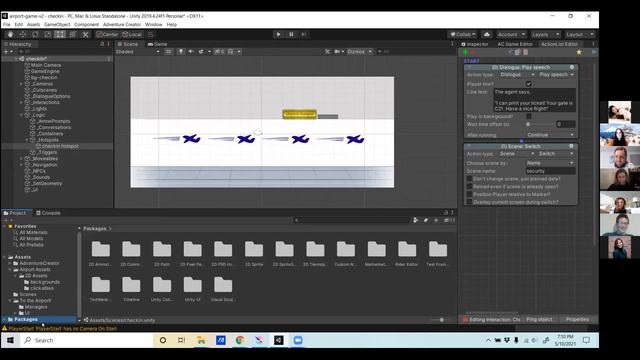Image resolution: width=640 pixels, height=360 pixels.
Task: Switch to the Console tab
Action: point(48,213)
